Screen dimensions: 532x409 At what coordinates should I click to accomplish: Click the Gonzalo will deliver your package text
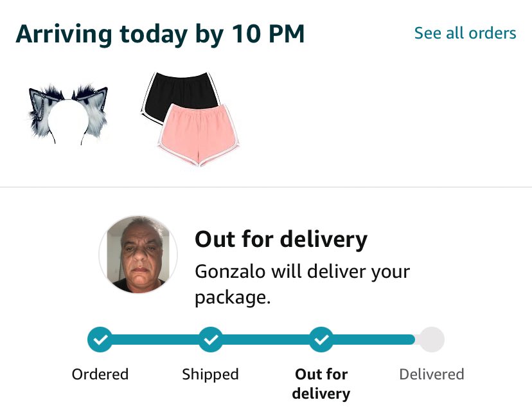pos(302,284)
